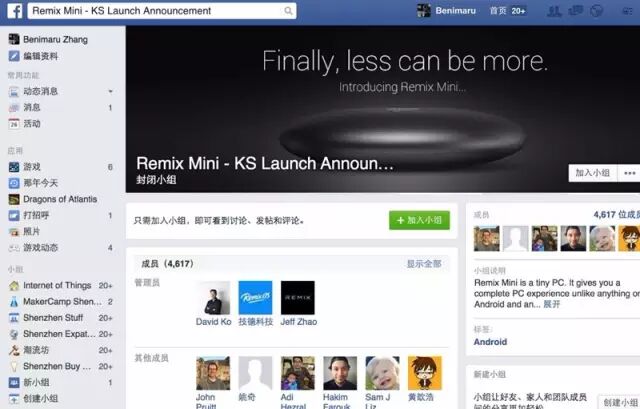Click the Android tag link
This screenshot has width=640, height=409.
[490, 342]
